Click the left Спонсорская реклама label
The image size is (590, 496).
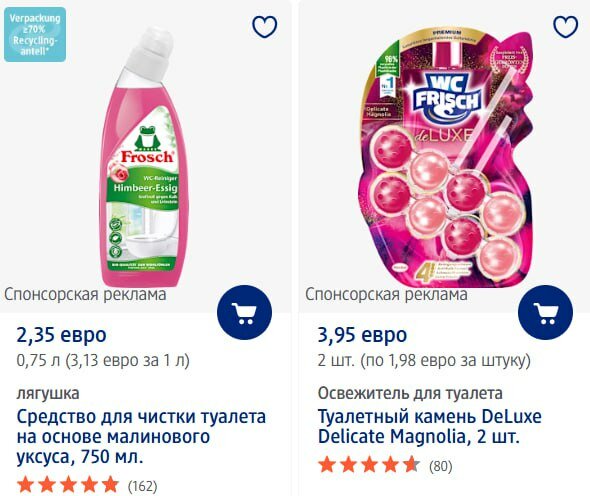[x=85, y=295]
